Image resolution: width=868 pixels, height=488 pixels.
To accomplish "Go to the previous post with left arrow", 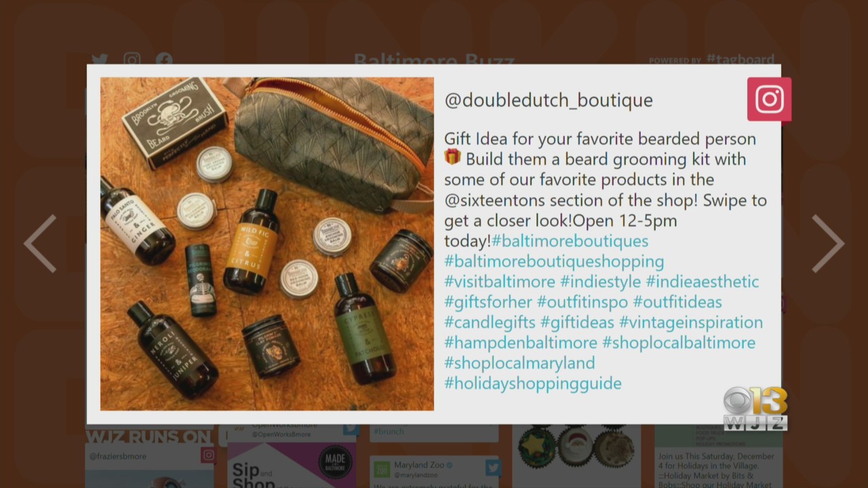I will [x=40, y=243].
